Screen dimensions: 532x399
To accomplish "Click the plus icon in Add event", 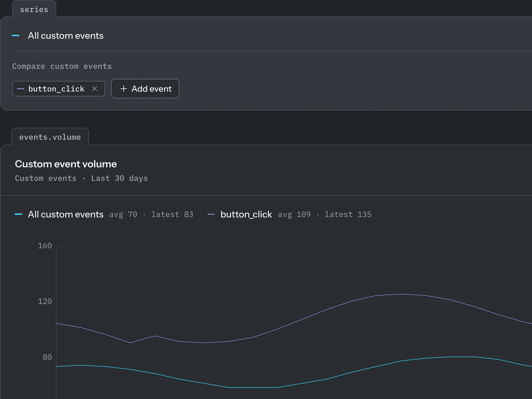I will pos(124,89).
